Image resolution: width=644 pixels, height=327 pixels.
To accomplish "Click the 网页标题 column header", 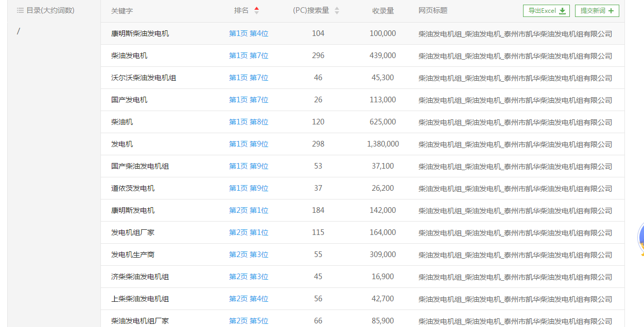I will tap(433, 10).
